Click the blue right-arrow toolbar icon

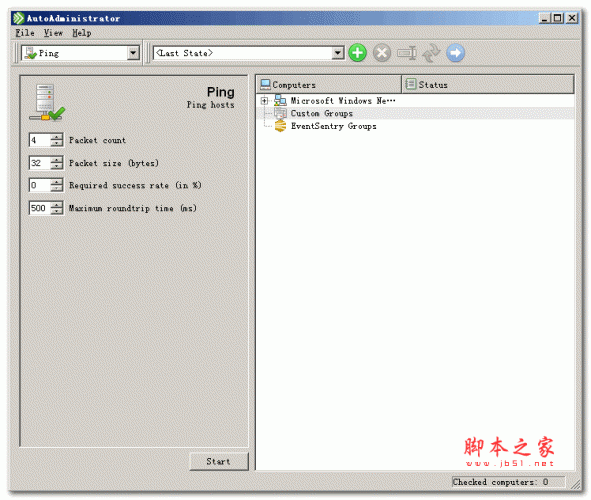point(456,53)
